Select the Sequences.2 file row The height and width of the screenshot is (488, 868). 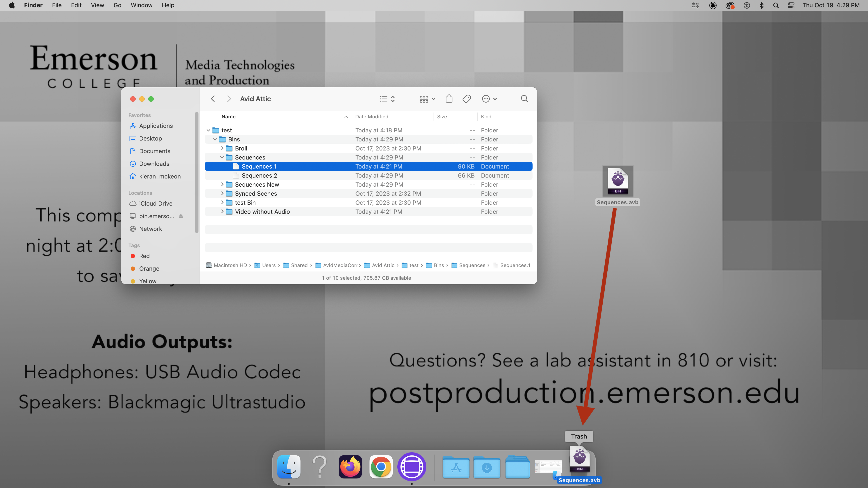tap(368, 176)
